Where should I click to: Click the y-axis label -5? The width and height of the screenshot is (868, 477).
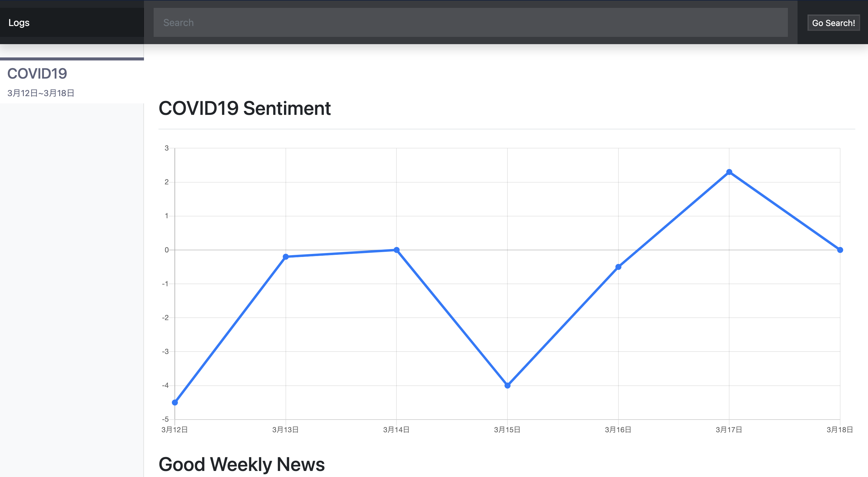165,419
